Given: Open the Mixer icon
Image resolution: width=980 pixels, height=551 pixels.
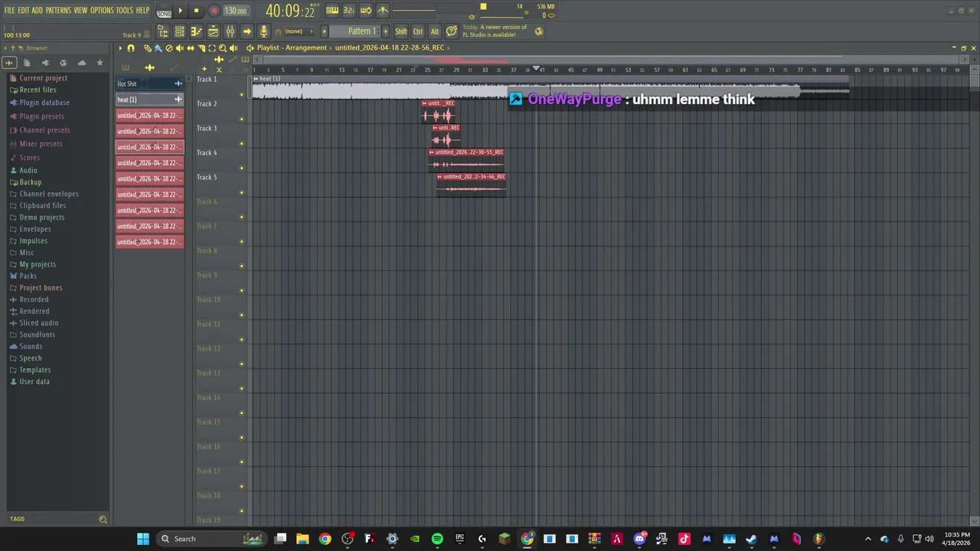Looking at the screenshot, I should [x=230, y=31].
